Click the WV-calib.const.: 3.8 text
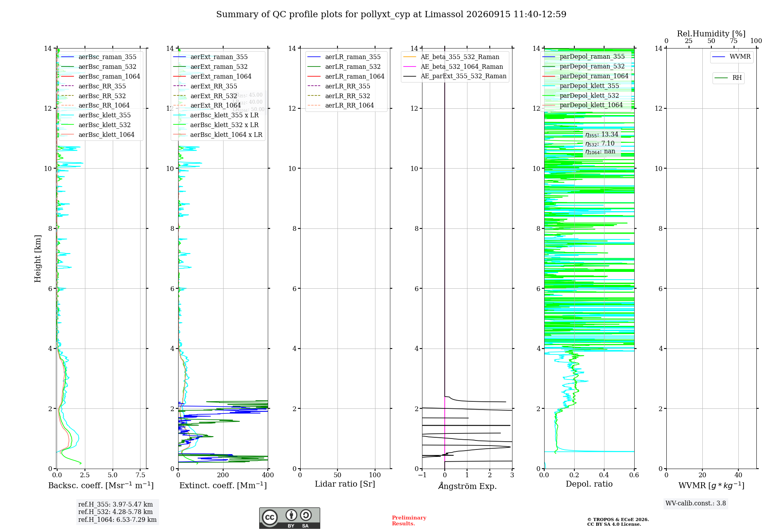The width and height of the screenshot is (783, 532). click(696, 503)
